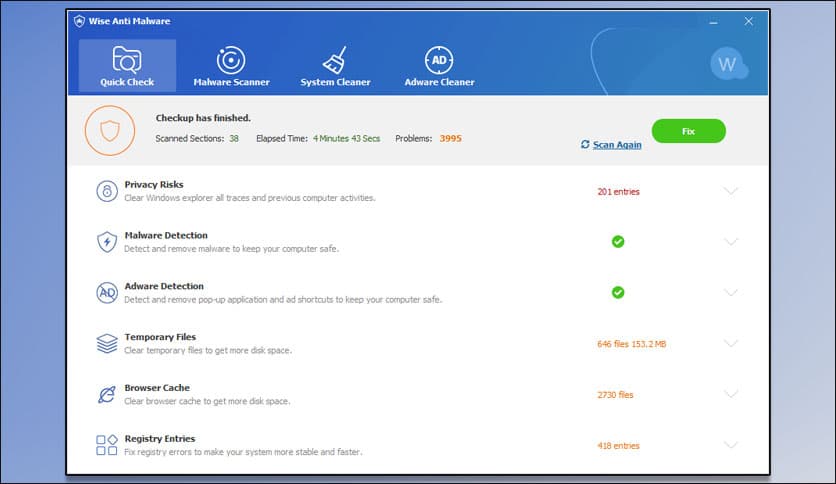
Task: Click the Adware Detection AD icon
Action: point(107,293)
